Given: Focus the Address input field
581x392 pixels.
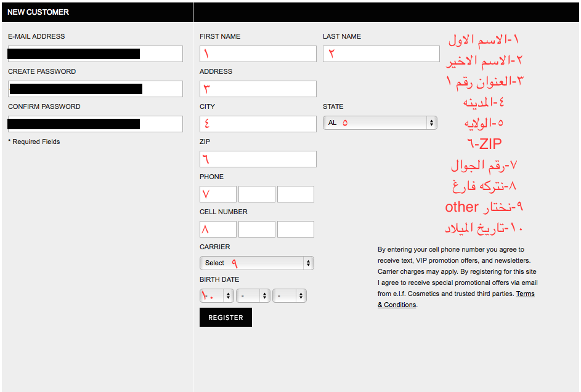Looking at the screenshot, I should pos(258,89).
